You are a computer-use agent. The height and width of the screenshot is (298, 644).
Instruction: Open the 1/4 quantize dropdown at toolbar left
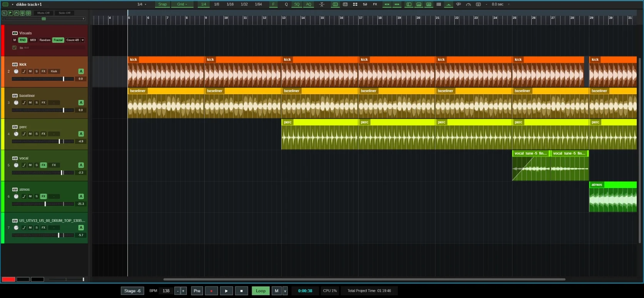pyautogui.click(x=142, y=4)
